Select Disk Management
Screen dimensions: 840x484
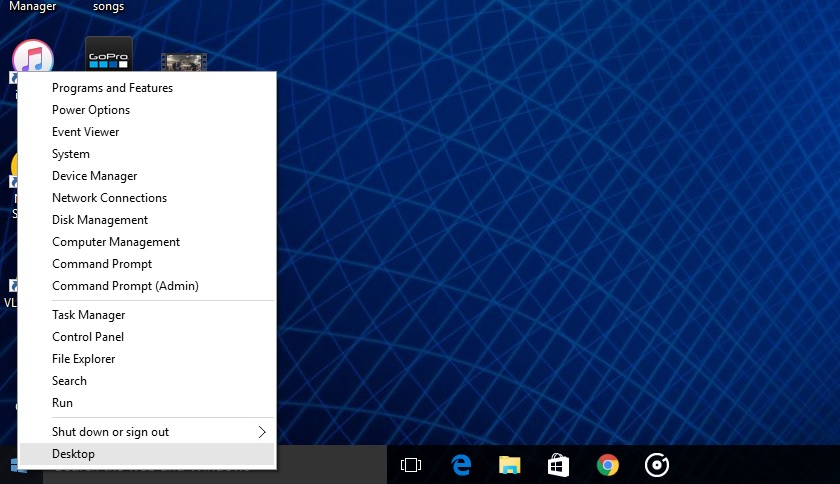click(x=147, y=220)
